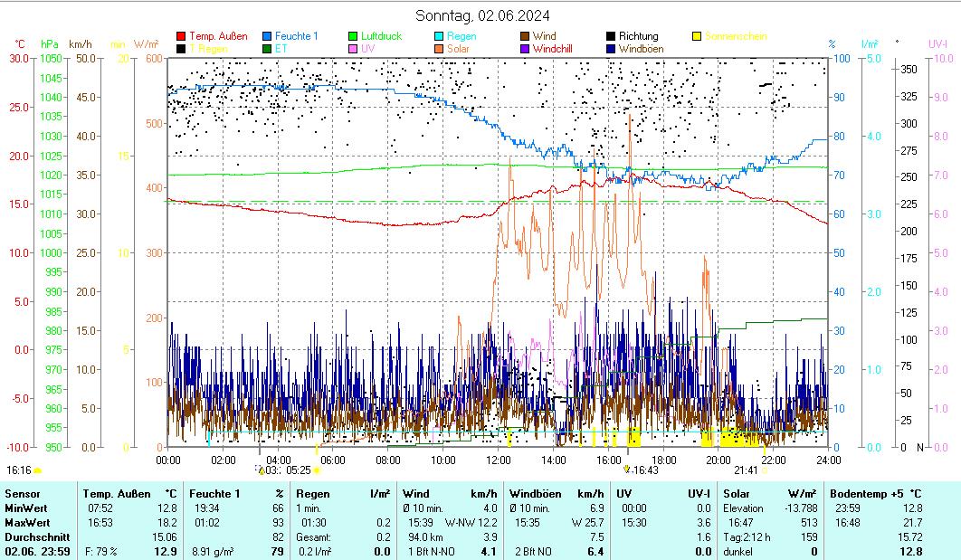Click the pink UV legend square
961x560 pixels.
tap(353, 49)
